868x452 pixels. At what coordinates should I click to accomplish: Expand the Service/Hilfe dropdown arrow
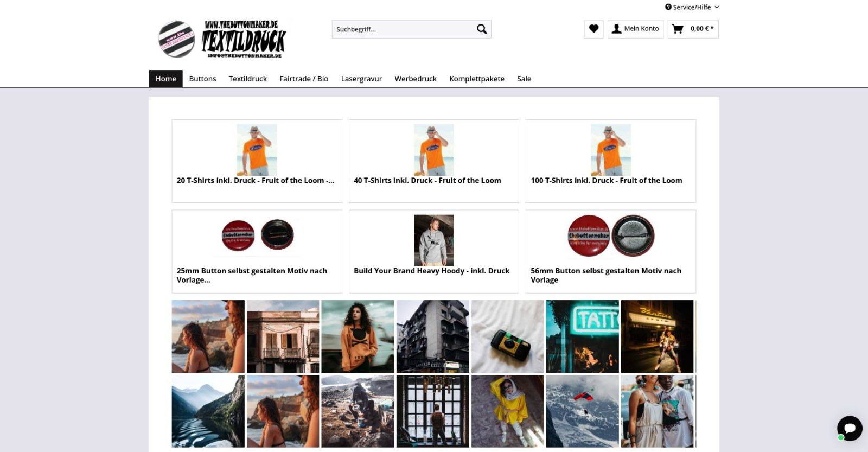[717, 7]
